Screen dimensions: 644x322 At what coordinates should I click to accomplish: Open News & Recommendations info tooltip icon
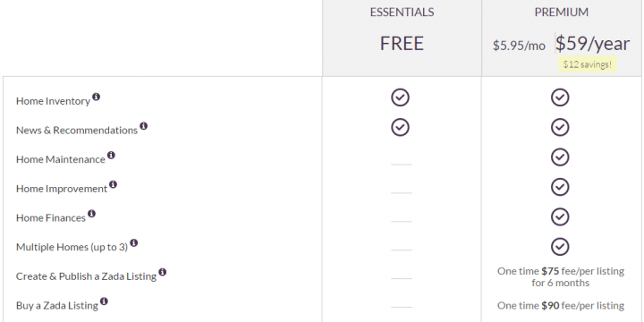143,126
